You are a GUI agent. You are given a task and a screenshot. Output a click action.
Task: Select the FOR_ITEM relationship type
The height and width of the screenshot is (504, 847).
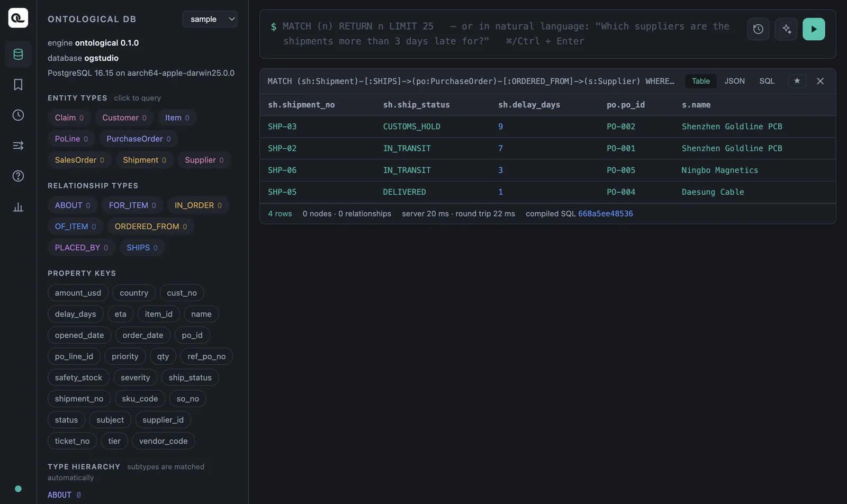tap(132, 205)
